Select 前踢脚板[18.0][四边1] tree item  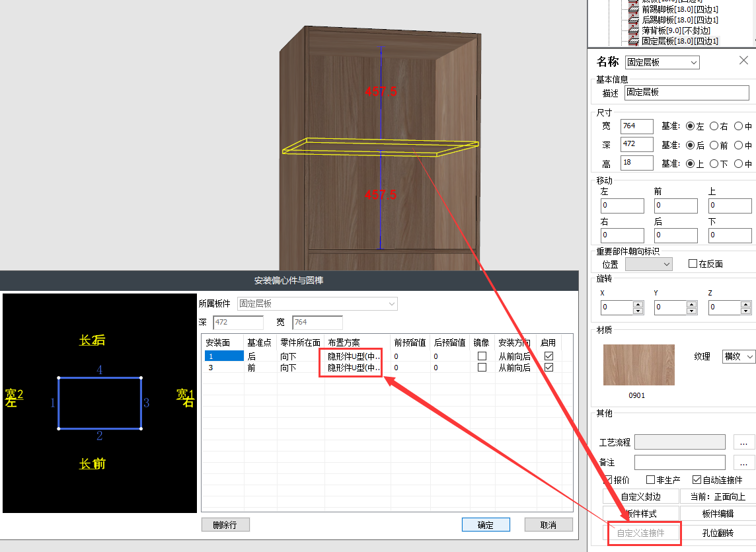point(680,9)
